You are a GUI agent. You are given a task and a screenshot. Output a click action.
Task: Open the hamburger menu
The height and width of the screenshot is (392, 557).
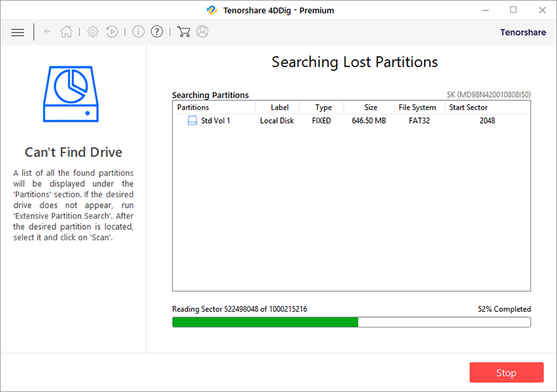(18, 33)
